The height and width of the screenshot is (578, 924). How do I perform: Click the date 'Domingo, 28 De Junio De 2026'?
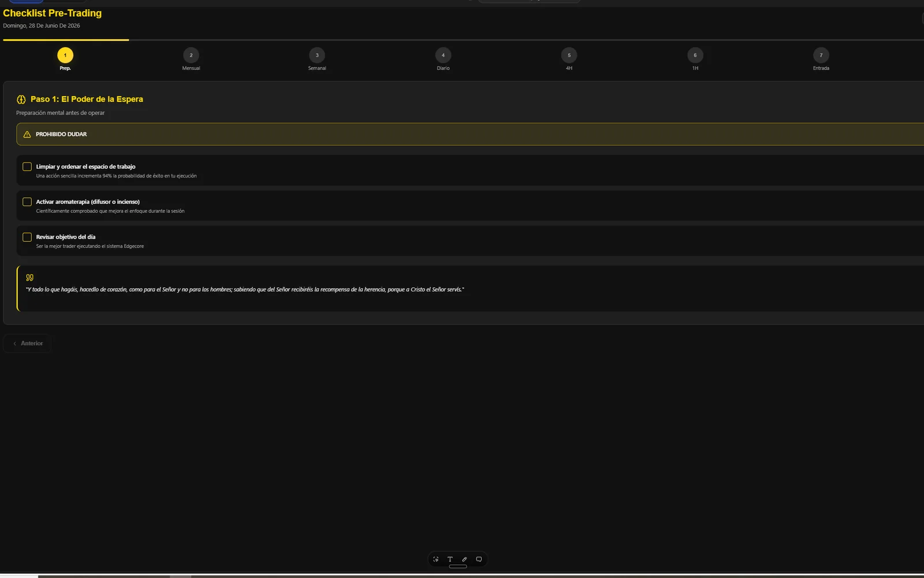coord(42,25)
